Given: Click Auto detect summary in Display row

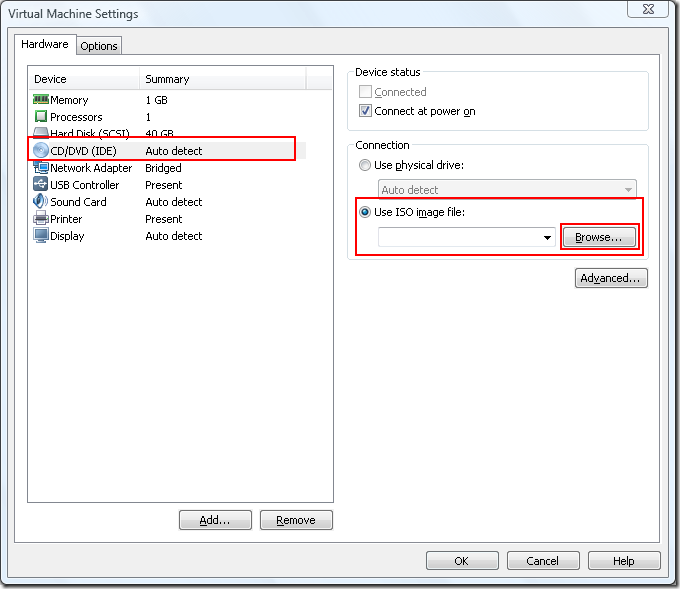Looking at the screenshot, I should 174,236.
